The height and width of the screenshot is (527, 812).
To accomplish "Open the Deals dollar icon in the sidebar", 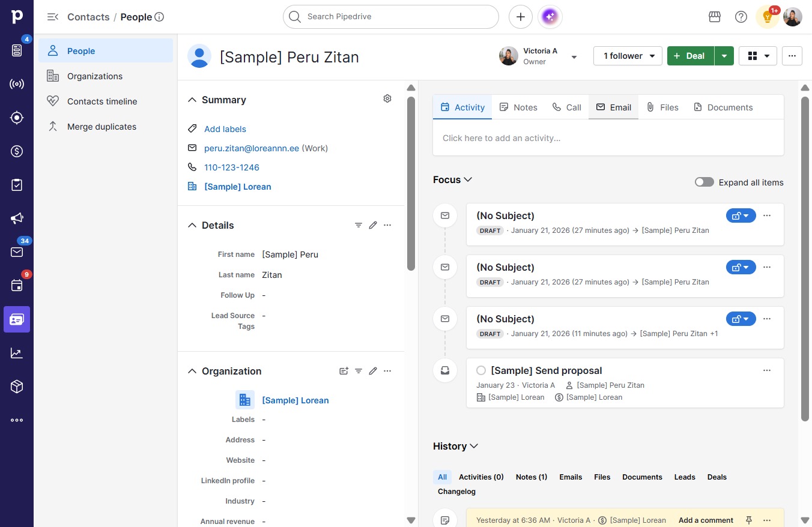I will coord(17,151).
